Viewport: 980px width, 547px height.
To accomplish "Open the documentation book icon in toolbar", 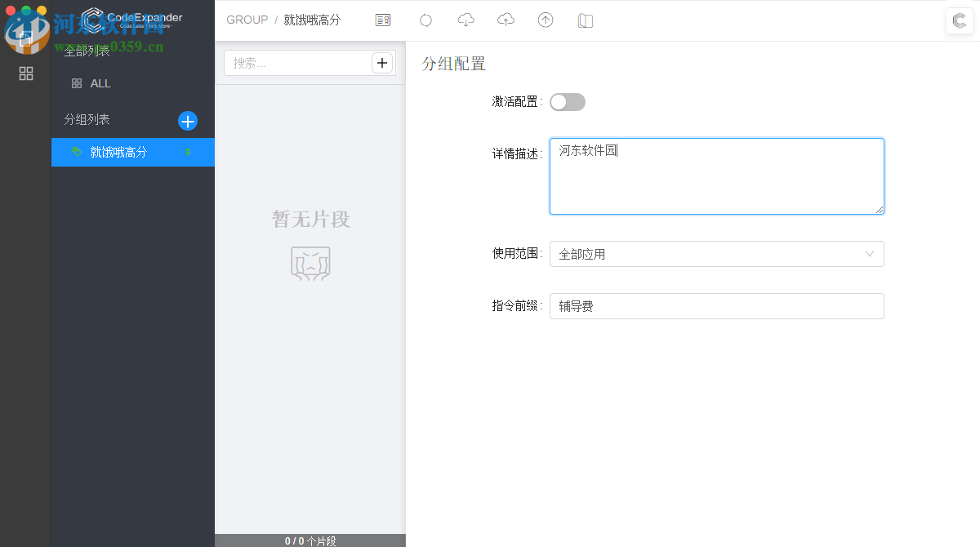I will [x=586, y=20].
